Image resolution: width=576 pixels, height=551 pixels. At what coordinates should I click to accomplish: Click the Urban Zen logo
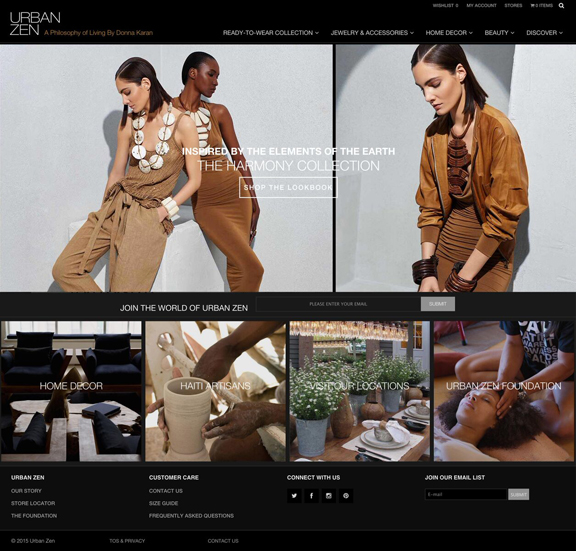pyautogui.click(x=35, y=24)
